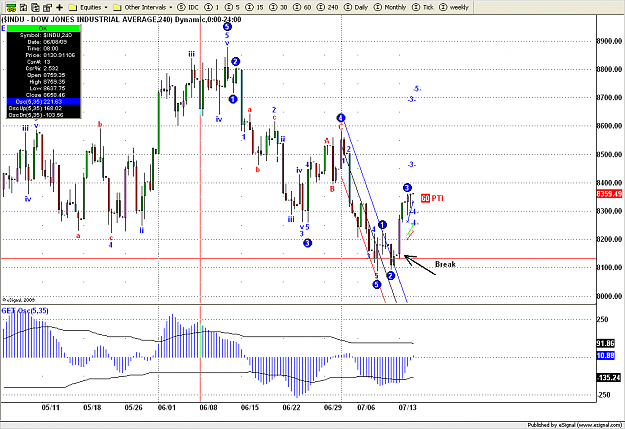Click the plus icon in the toolbar

pyautogui.click(x=60, y=7)
